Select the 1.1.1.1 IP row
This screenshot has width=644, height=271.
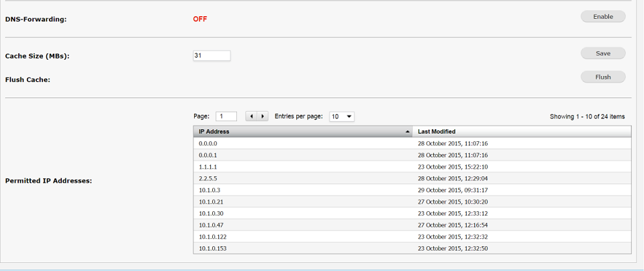412,167
